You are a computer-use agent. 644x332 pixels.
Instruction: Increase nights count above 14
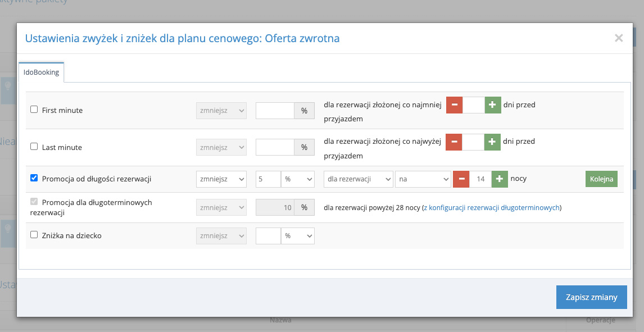point(500,179)
